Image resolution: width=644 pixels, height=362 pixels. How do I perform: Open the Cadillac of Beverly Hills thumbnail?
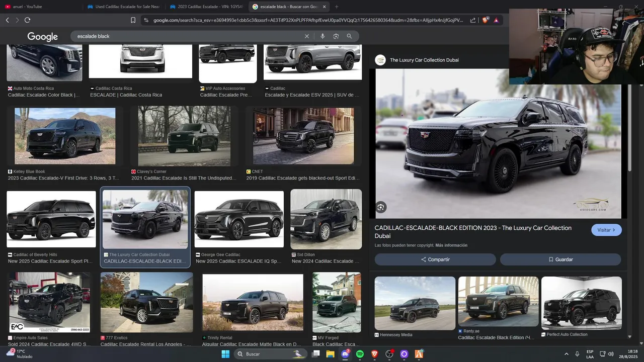(51, 219)
